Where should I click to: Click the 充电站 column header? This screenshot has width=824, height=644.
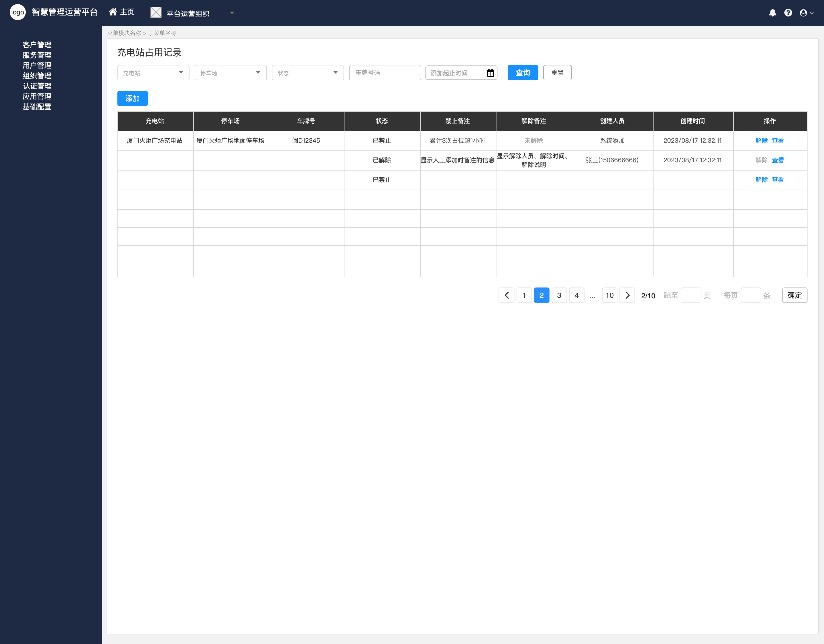[x=155, y=121]
